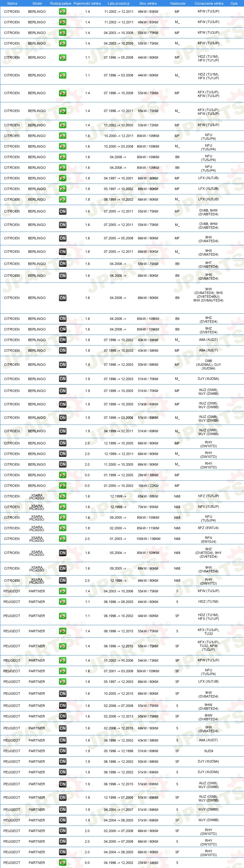Click the Lata produkcji column header
The image size is (244, 868).
pos(119,3)
